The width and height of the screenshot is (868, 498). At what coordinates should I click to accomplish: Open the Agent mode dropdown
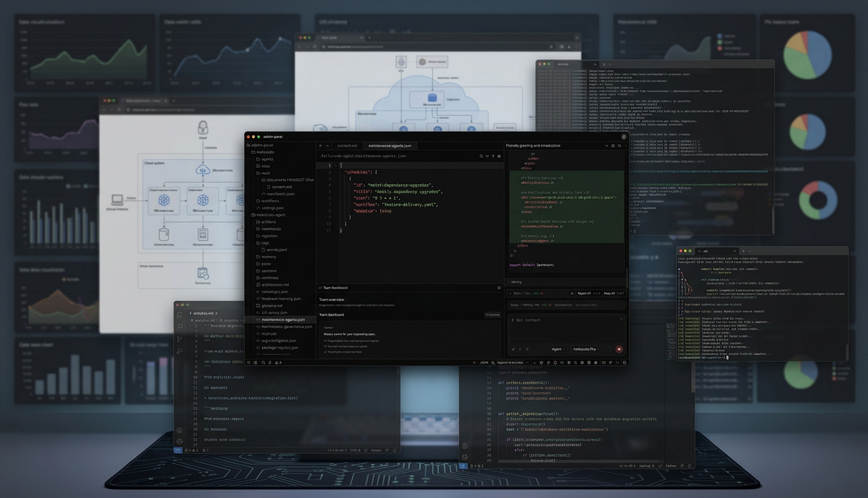558,349
